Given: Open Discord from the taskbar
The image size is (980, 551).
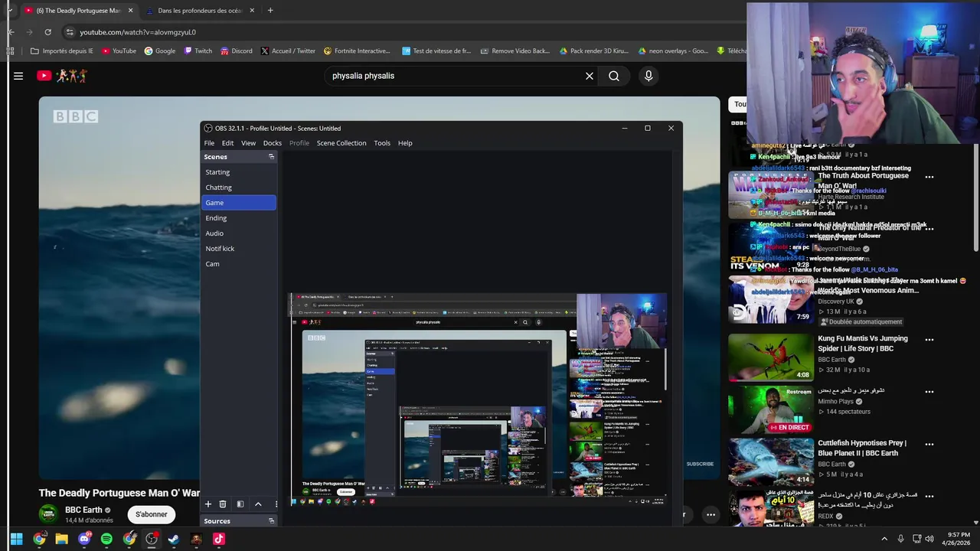Looking at the screenshot, I should [84, 539].
